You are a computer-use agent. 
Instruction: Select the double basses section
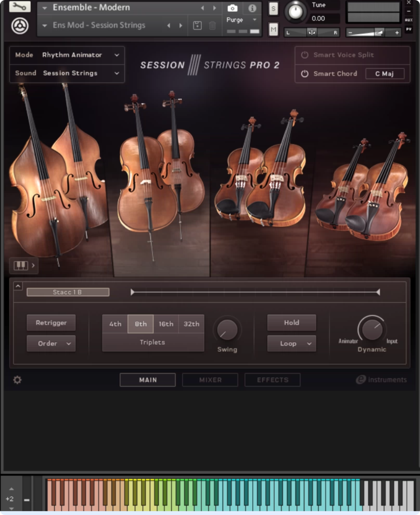[58, 175]
